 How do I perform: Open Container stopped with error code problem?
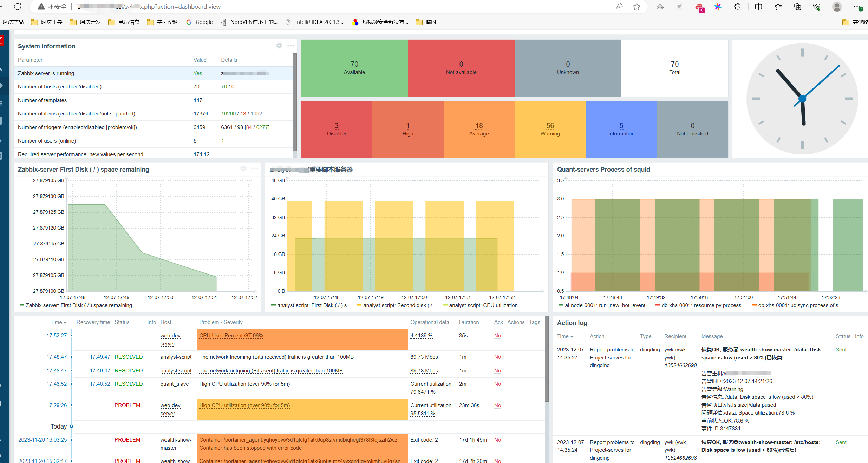click(x=299, y=444)
